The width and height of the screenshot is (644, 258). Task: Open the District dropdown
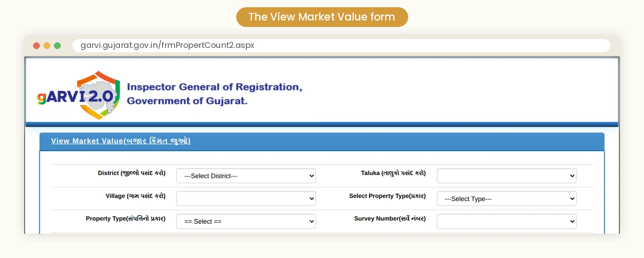pos(246,176)
